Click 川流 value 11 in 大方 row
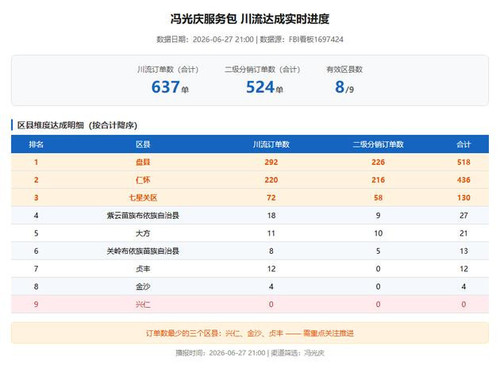Viewport: 500px width, 368px height. [271, 233]
